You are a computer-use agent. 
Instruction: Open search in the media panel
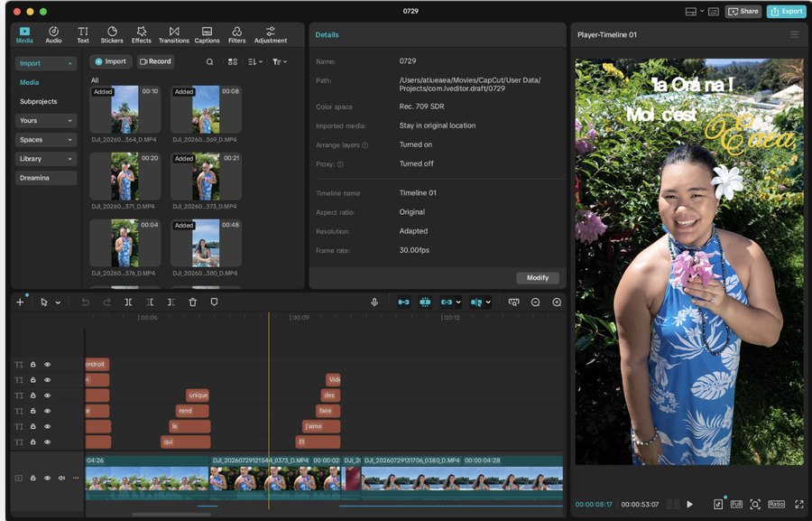pyautogui.click(x=209, y=61)
